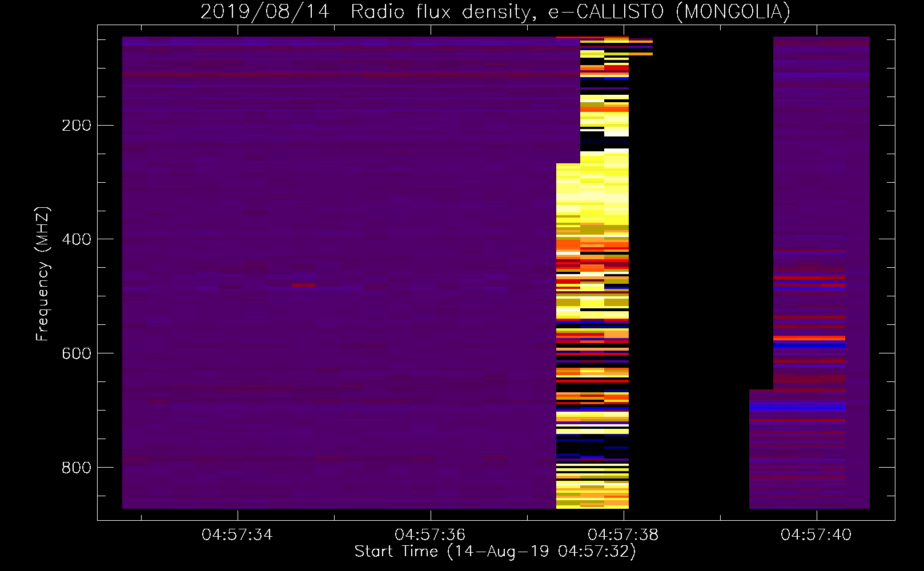
Task: Click the 'Start Time (14-Aug-19 04:57:32)' label
Action: (495, 552)
